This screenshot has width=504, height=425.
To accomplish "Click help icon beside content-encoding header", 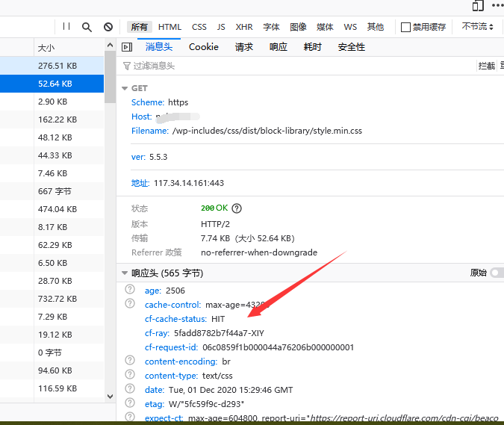I will (x=130, y=360).
